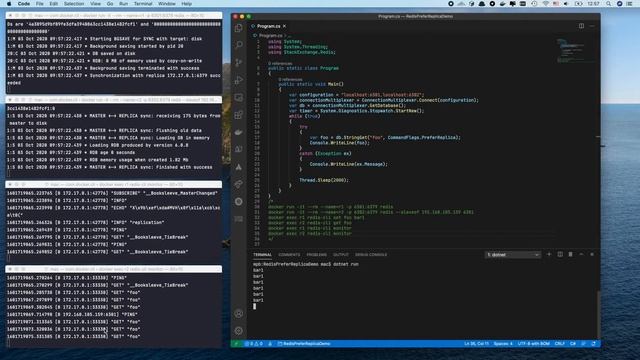The width and height of the screenshot is (640, 360).
Task: Change encoding via UTF-8 with BOM
Action: [x=533, y=344]
